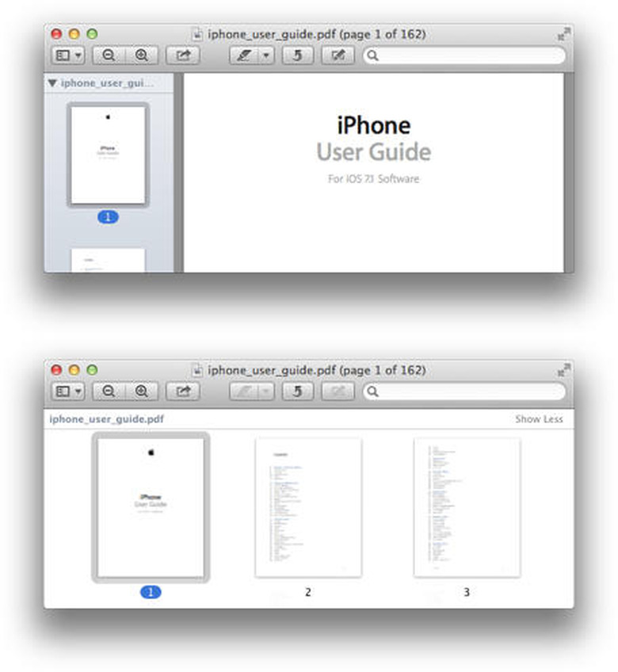The image size is (618, 672).
Task: Select partially visible page 2 thumbnail in sidebar
Action: [x=108, y=260]
